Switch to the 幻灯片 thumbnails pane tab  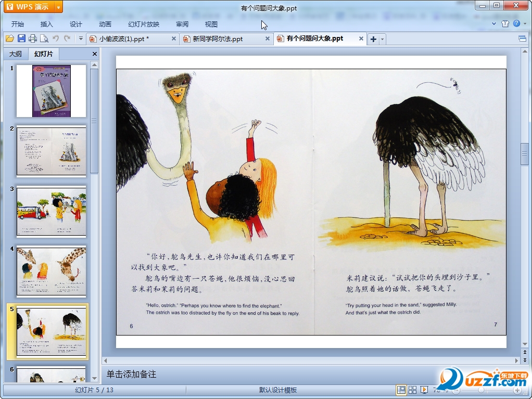[44, 54]
